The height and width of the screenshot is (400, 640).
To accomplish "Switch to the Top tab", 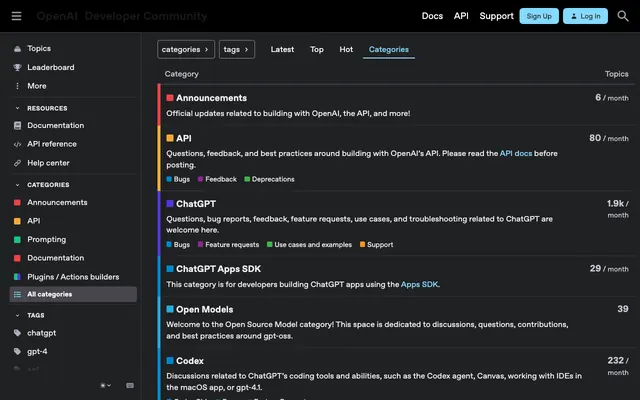I will point(317,49).
